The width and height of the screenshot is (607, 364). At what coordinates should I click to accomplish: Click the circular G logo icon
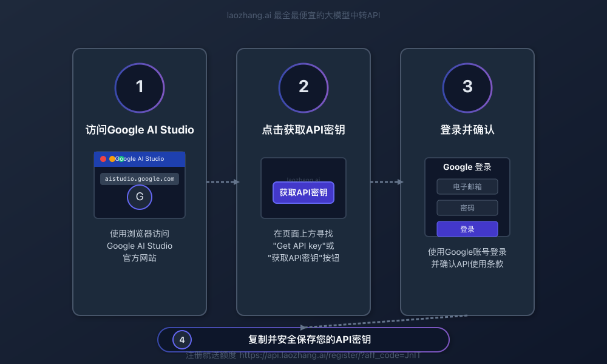140,197
